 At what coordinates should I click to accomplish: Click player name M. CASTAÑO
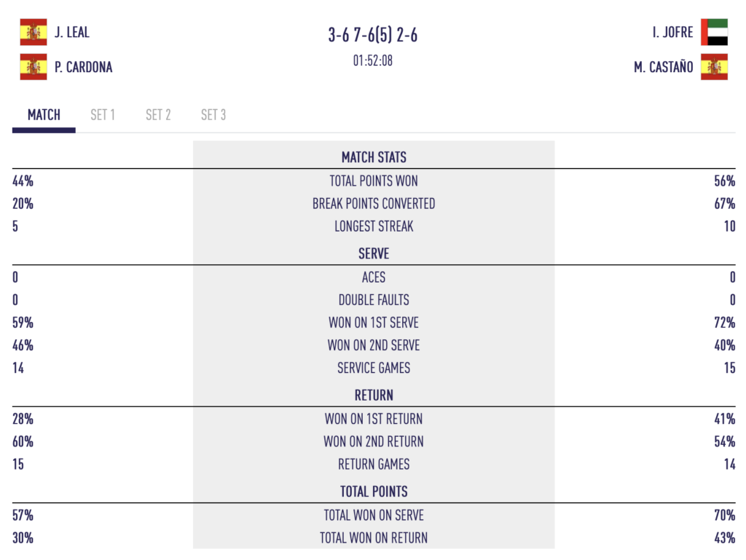tap(663, 68)
